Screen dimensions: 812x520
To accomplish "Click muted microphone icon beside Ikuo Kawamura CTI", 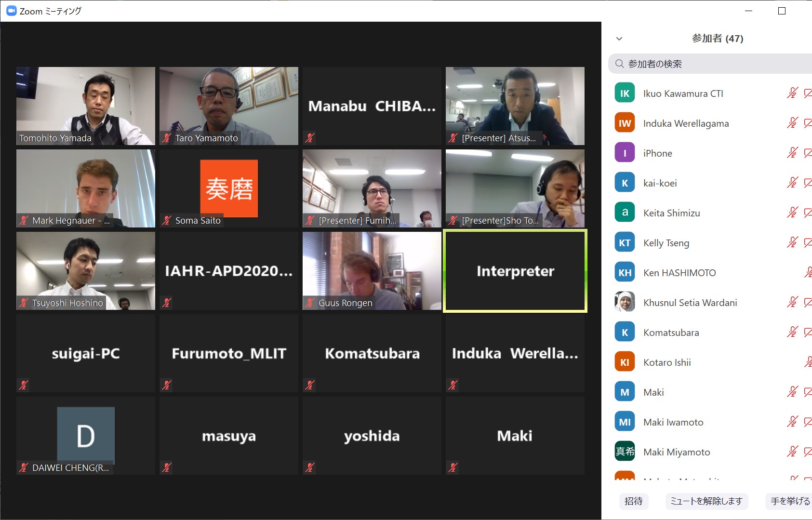I will point(792,93).
